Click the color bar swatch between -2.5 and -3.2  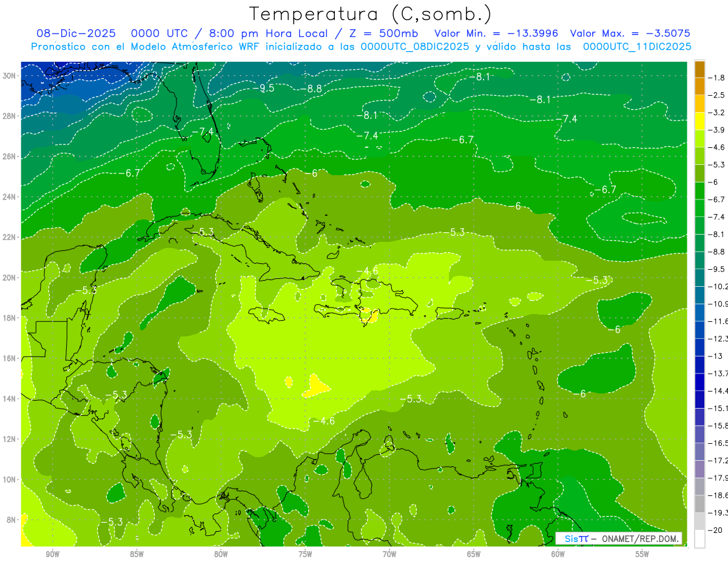coord(699,104)
